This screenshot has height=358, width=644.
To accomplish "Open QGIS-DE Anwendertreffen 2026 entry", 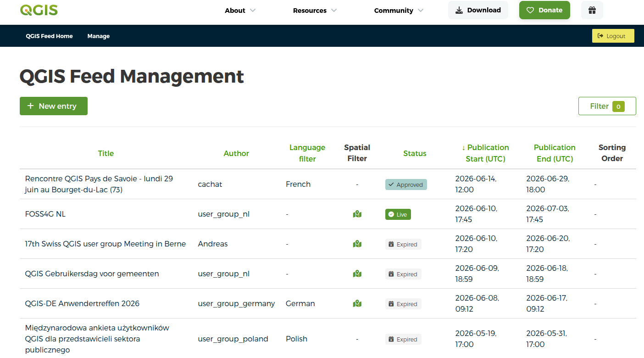I will (82, 303).
